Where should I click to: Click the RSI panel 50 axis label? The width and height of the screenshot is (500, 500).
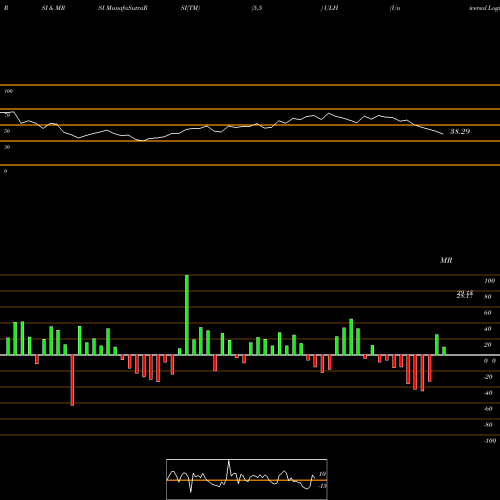[x=7, y=131]
